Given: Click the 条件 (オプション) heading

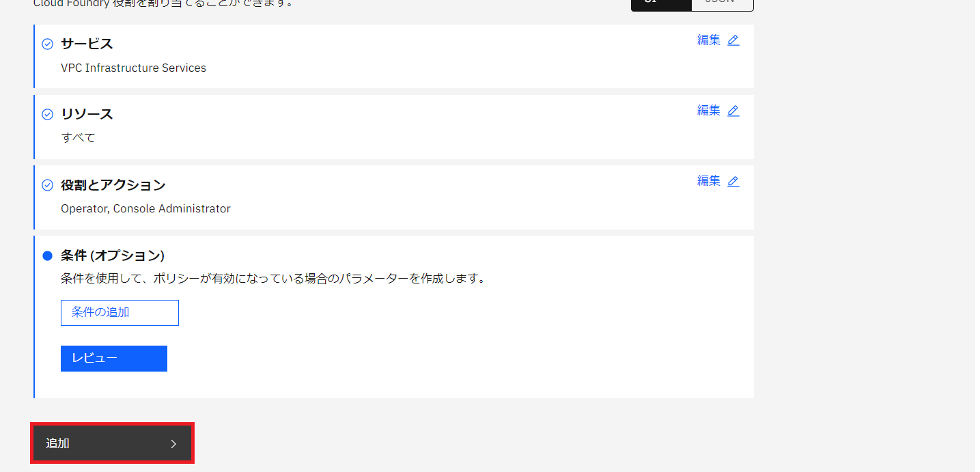Looking at the screenshot, I should tap(113, 255).
